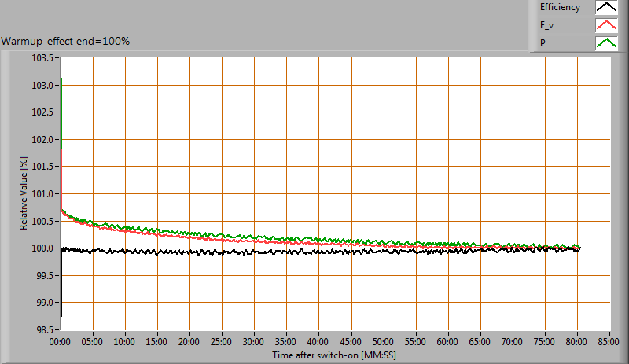
Task: Click the 'Warmup-effect end=100%' text
Action: tap(65, 41)
